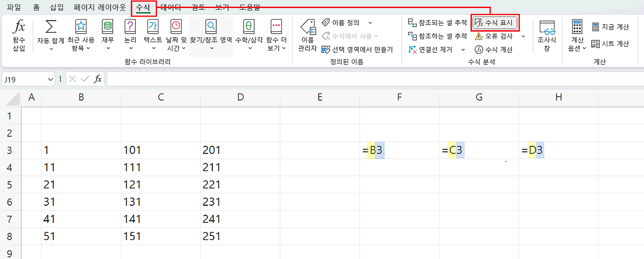The height and width of the screenshot is (259, 644).
Task: Open the 파일 tab
Action: point(14,8)
